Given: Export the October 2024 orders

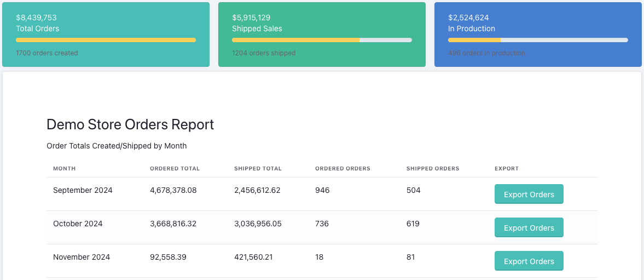Looking at the screenshot, I should [x=529, y=227].
